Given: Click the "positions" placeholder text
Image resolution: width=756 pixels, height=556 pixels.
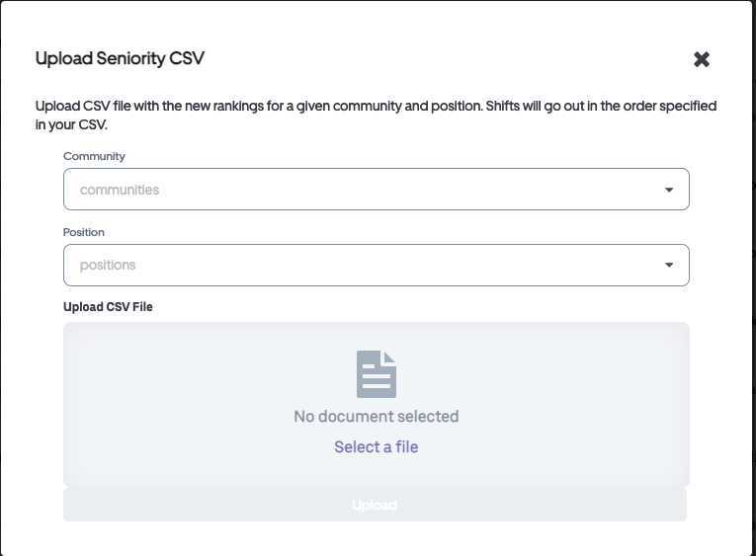Looking at the screenshot, I should pyautogui.click(x=108, y=265).
